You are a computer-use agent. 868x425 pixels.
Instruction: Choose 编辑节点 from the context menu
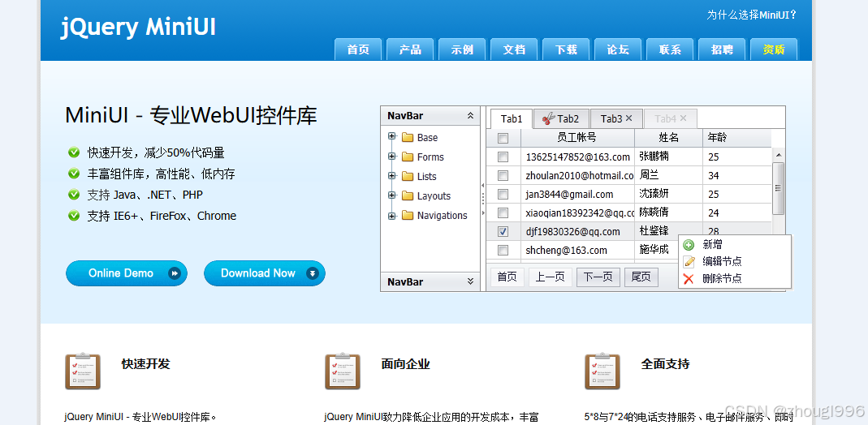point(735,261)
